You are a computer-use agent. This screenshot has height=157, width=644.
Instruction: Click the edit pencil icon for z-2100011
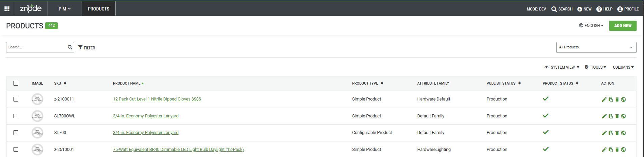[604, 99]
